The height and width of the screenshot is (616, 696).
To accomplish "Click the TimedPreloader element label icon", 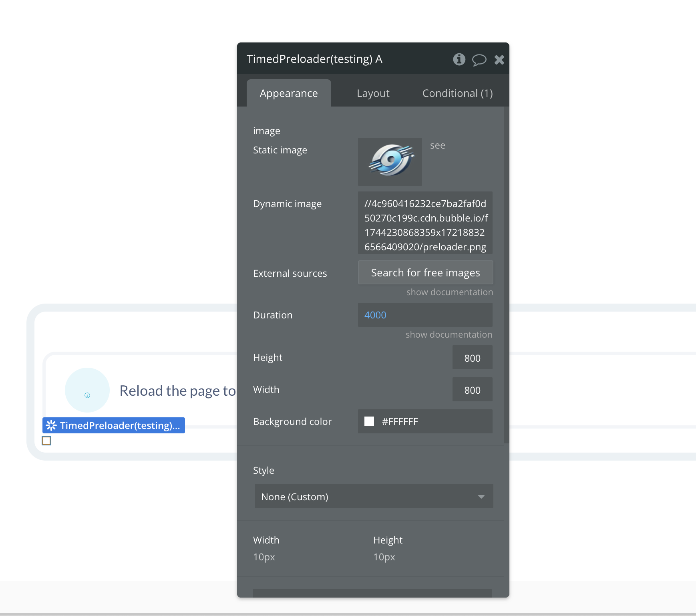I will pyautogui.click(x=51, y=425).
